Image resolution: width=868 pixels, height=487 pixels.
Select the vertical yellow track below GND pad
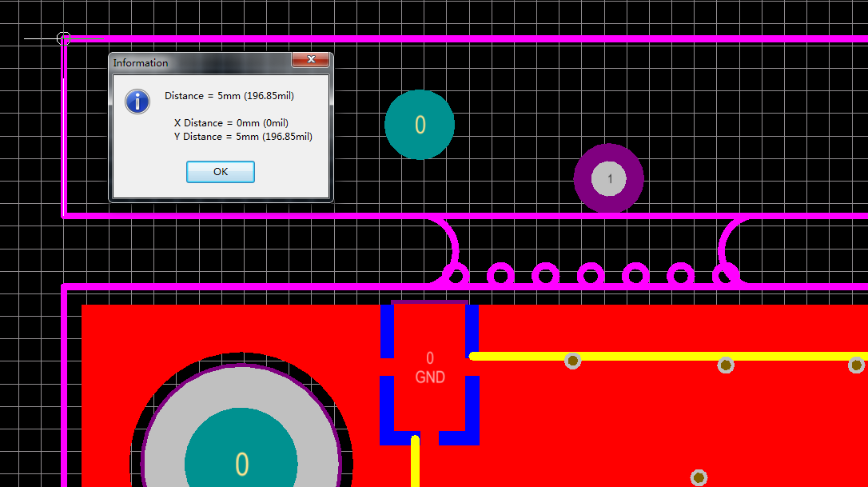(x=415, y=465)
